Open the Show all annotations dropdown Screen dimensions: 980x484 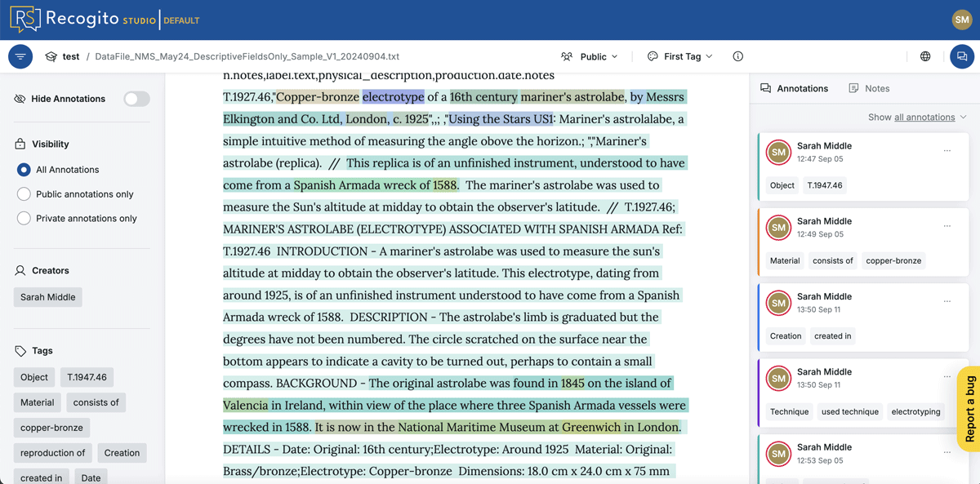pos(917,118)
